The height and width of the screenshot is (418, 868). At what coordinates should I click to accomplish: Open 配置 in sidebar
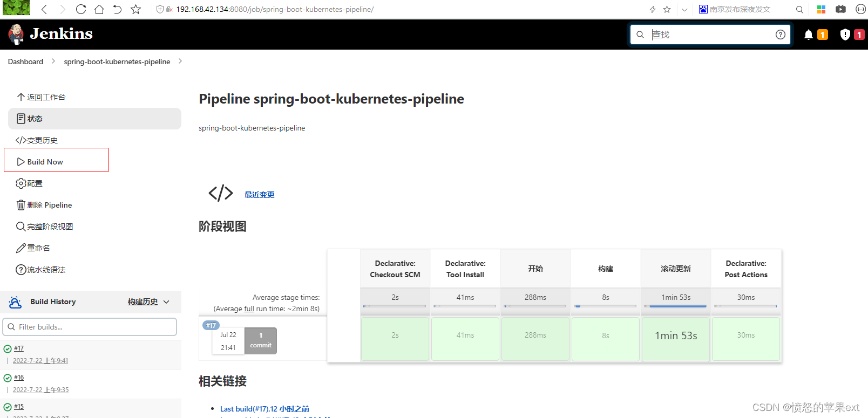[x=94, y=183]
